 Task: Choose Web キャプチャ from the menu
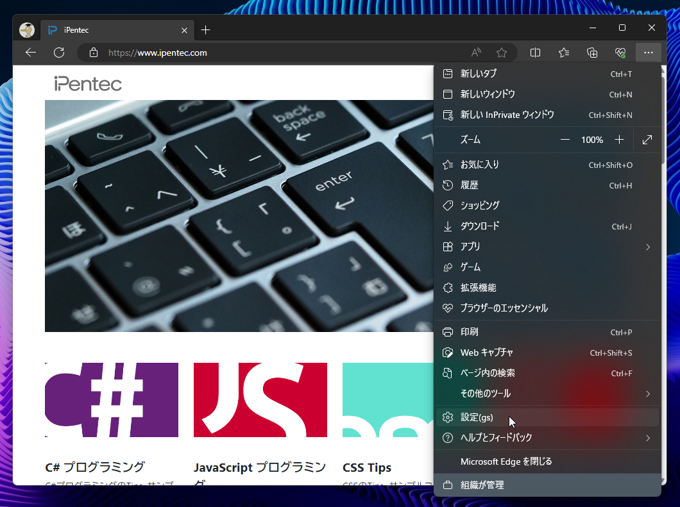[547, 353]
